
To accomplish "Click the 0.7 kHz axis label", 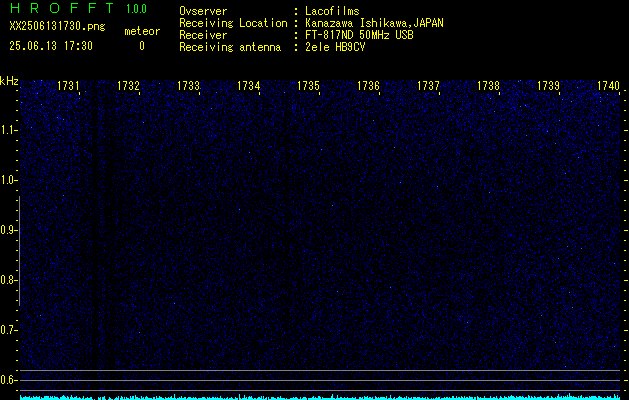I will pos(8,330).
